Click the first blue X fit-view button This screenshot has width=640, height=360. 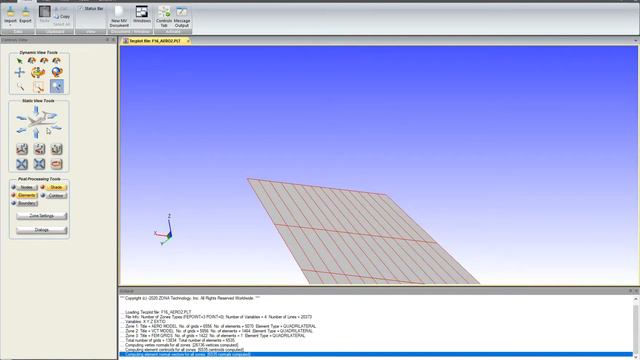click(22, 164)
